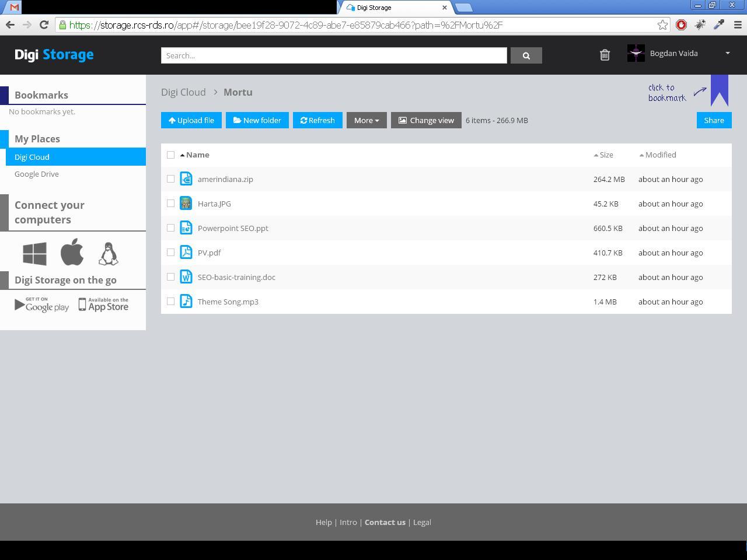Open the Powerpoint SEO.ppt file name
This screenshot has height=560, width=747.
pos(233,228)
